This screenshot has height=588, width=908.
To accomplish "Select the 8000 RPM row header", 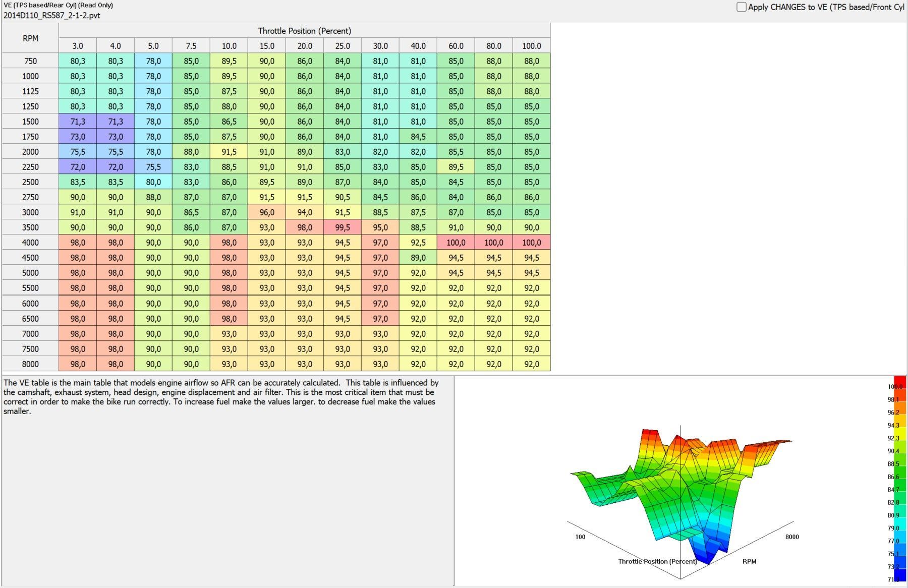I will point(30,364).
